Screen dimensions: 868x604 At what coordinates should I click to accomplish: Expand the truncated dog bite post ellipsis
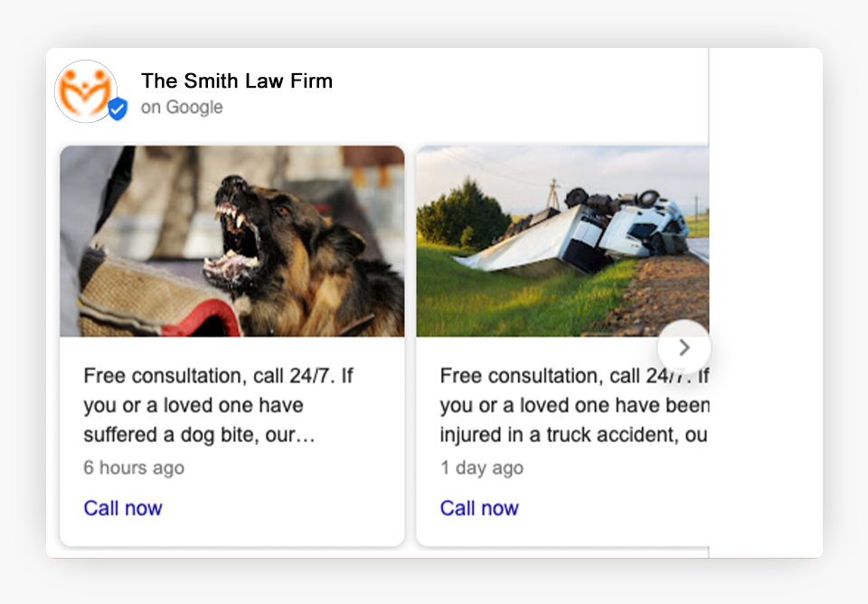(x=307, y=437)
